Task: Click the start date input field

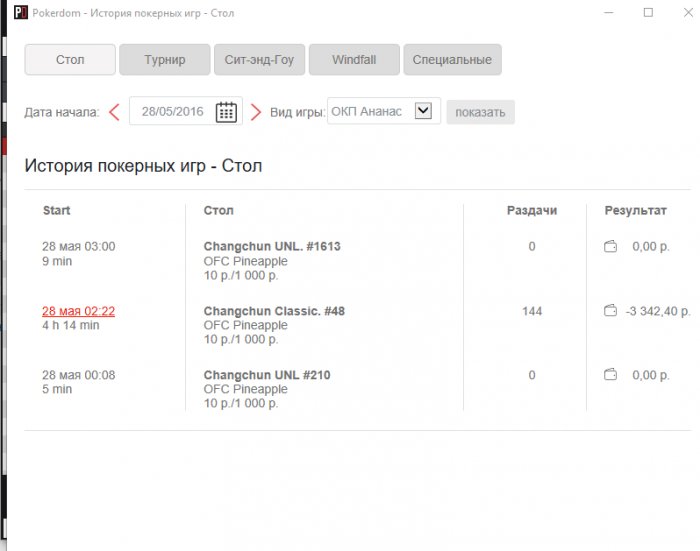Action: [x=172, y=112]
